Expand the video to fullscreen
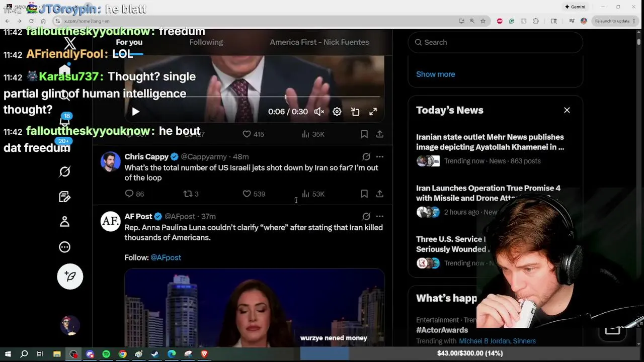This screenshot has height=362, width=644. click(x=373, y=112)
